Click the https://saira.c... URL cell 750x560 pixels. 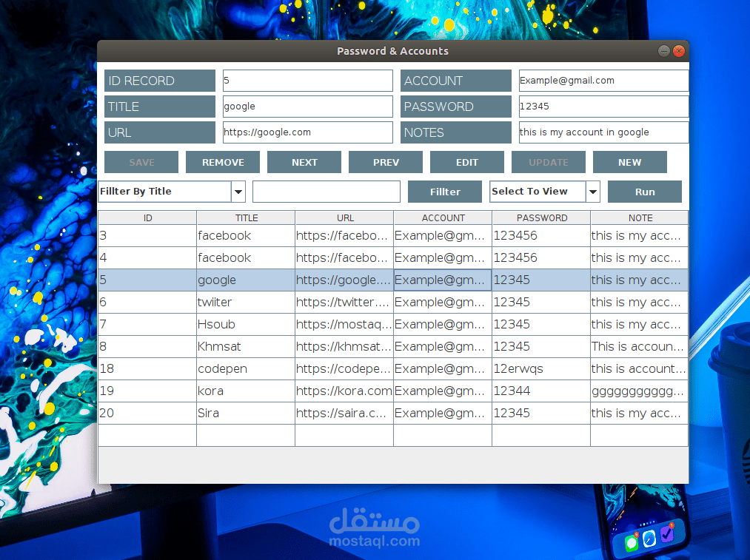pos(344,413)
